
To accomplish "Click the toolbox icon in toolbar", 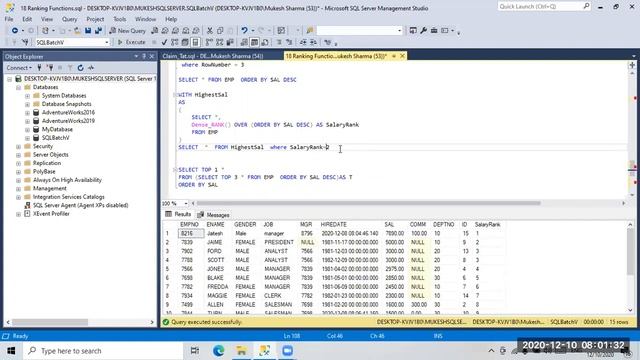I will pyautogui.click(x=434, y=31).
